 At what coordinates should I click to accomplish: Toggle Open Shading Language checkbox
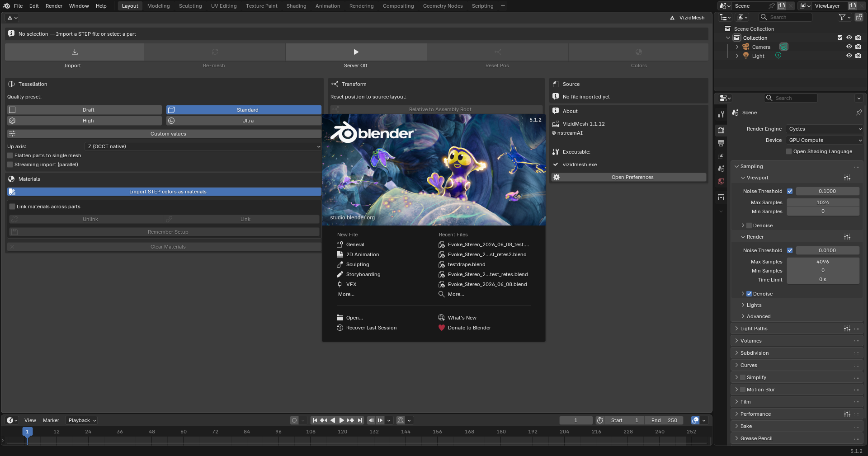789,151
